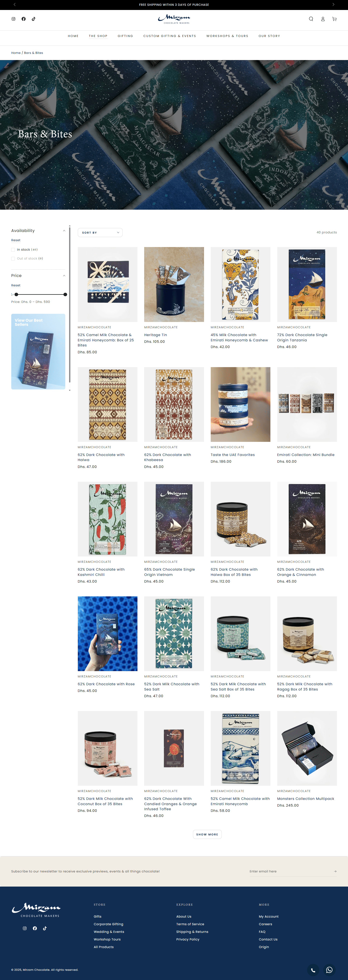Click the Show More button
The width and height of the screenshot is (348, 980).
207,834
